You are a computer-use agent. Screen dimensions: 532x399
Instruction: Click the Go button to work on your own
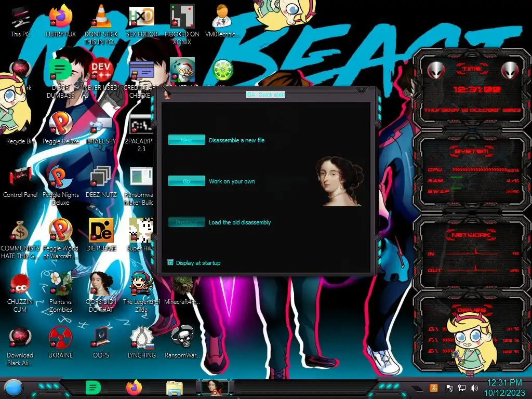point(187,181)
